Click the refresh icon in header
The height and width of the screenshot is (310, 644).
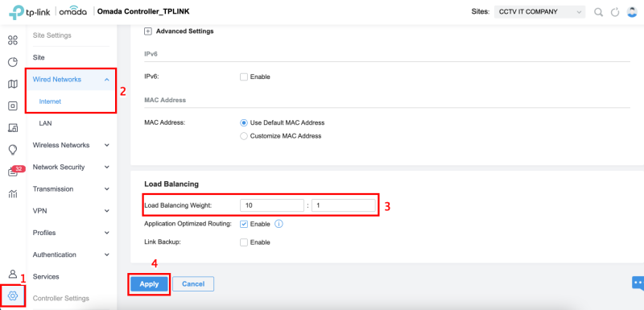[615, 12]
